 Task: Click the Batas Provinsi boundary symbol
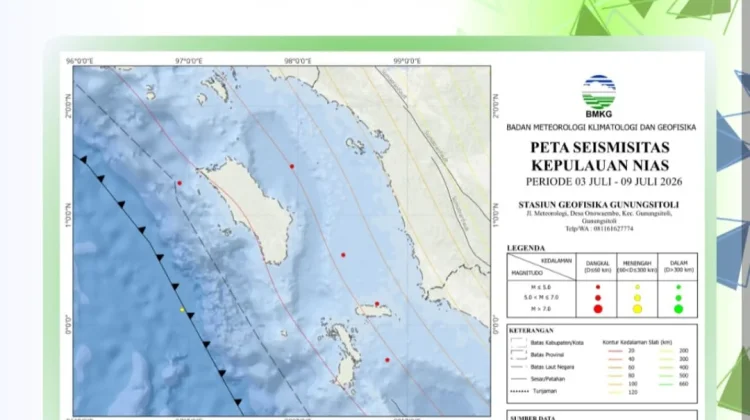pyautogui.click(x=518, y=355)
